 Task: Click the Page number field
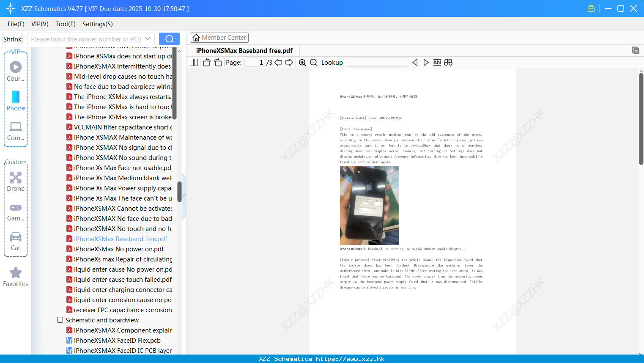tap(255, 63)
